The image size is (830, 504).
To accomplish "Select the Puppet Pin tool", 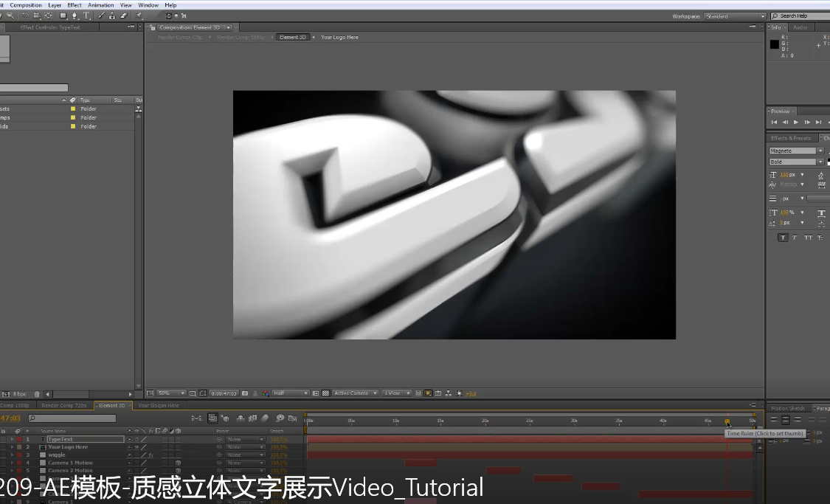I will [138, 15].
